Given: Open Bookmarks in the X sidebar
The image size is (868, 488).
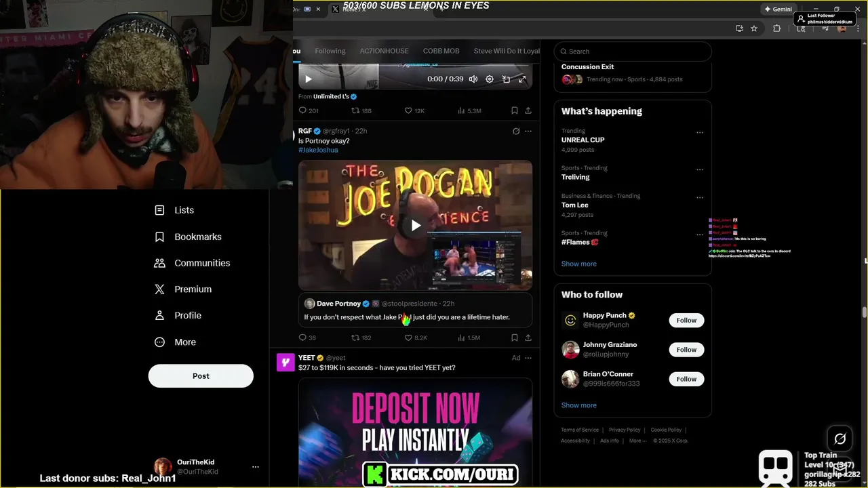Looking at the screenshot, I should pyautogui.click(x=188, y=237).
